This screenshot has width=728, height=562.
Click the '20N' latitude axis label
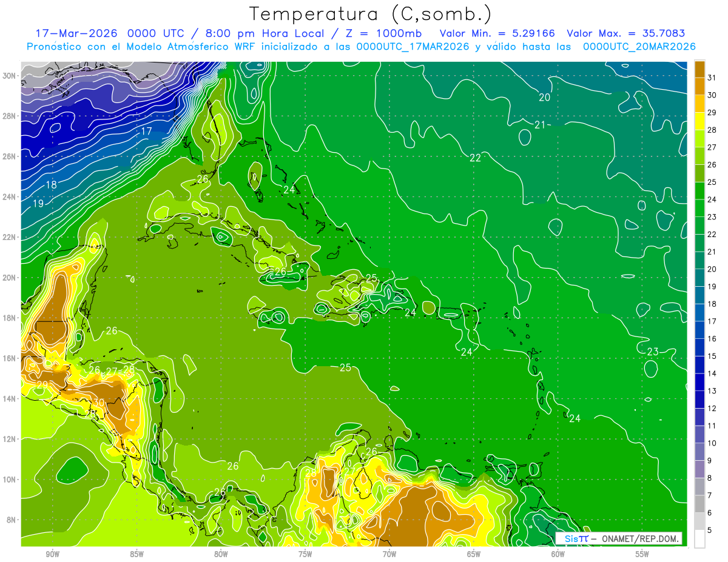(9, 278)
